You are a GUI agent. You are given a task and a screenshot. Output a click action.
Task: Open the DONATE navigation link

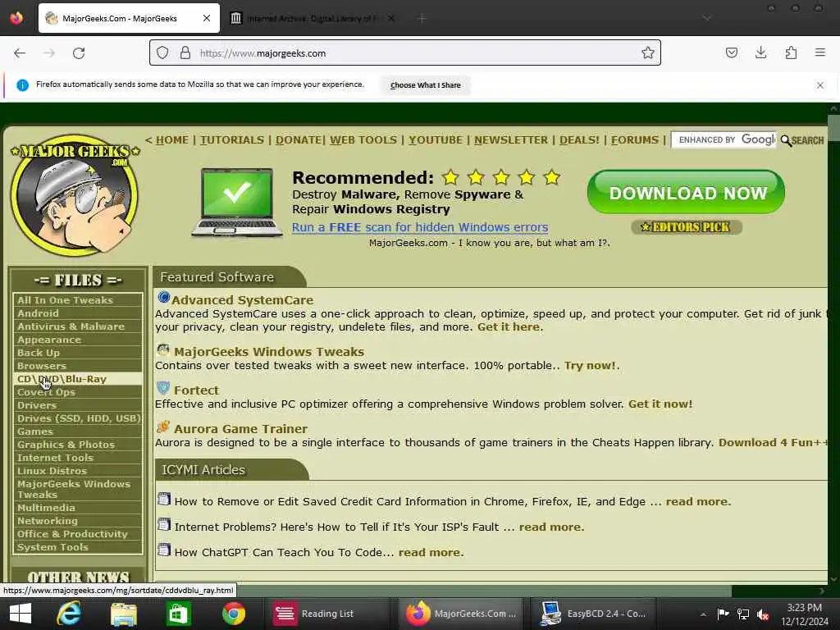pyautogui.click(x=299, y=139)
